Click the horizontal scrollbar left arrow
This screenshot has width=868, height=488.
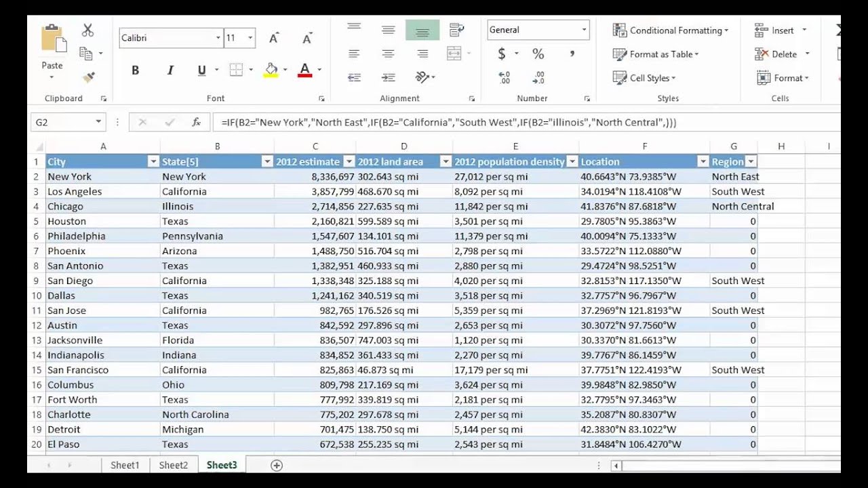point(616,466)
